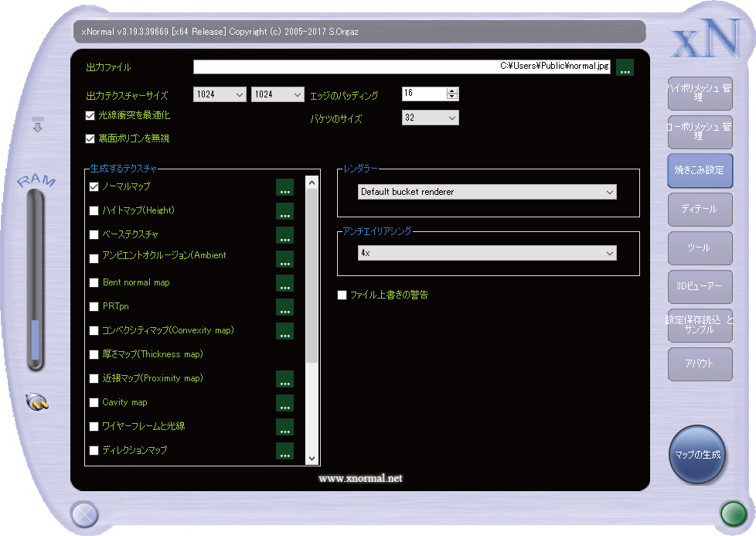Open 設定保存読込とサンプル tab
The width and height of the screenshot is (756, 536).
pyautogui.click(x=700, y=326)
